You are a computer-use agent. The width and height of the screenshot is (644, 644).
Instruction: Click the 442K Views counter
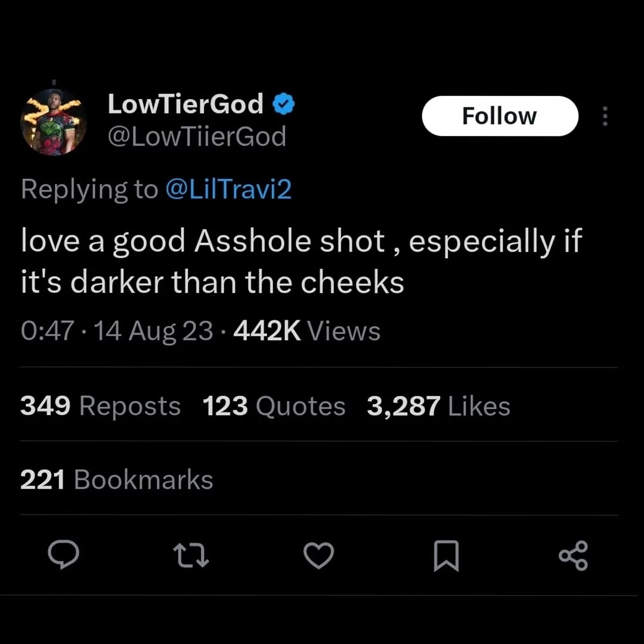click(x=307, y=331)
